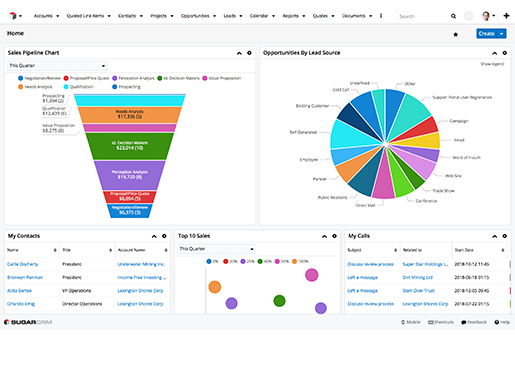
Task: Open contact Carlie Docherty
Action: click(23, 264)
